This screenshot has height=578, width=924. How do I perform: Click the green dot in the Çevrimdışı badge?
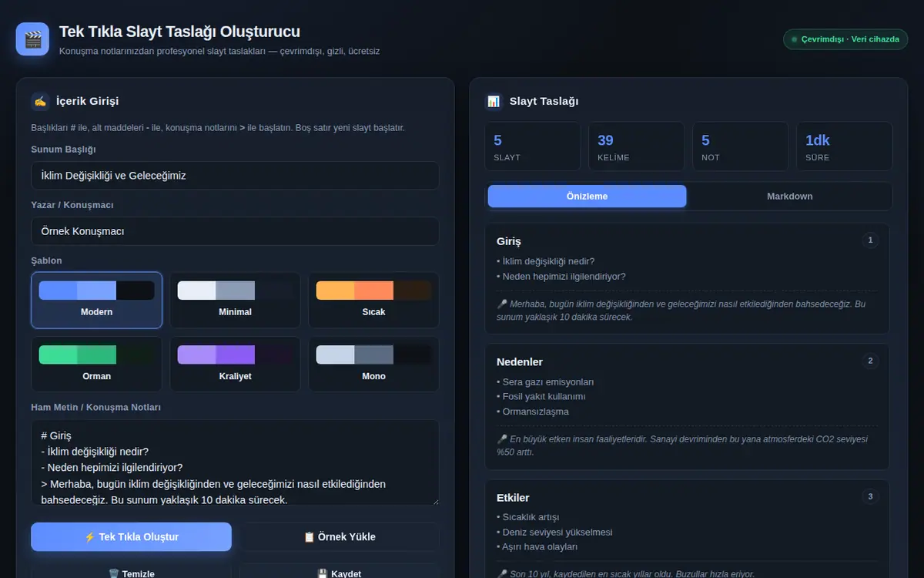pos(794,39)
